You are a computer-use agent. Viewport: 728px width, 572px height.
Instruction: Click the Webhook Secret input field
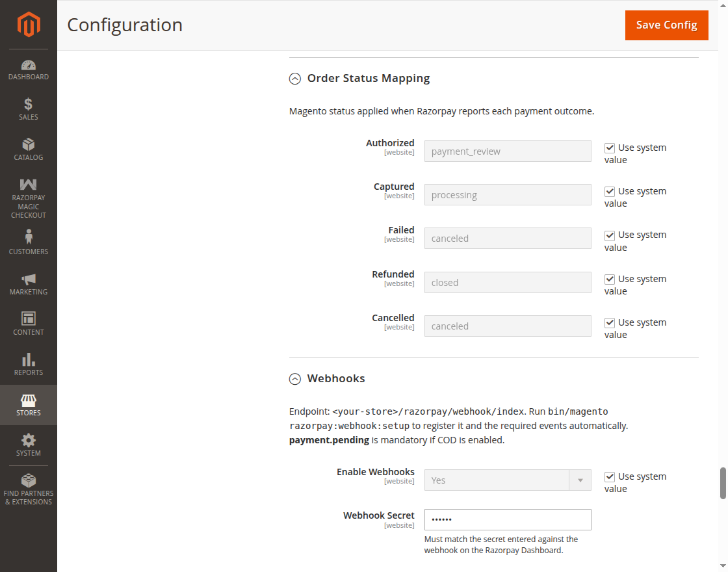tap(508, 519)
